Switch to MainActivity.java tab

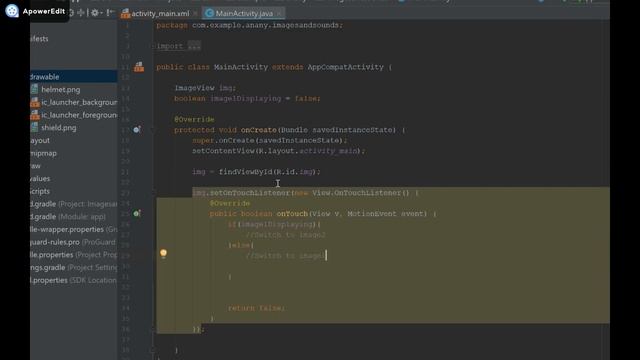pyautogui.click(x=244, y=13)
